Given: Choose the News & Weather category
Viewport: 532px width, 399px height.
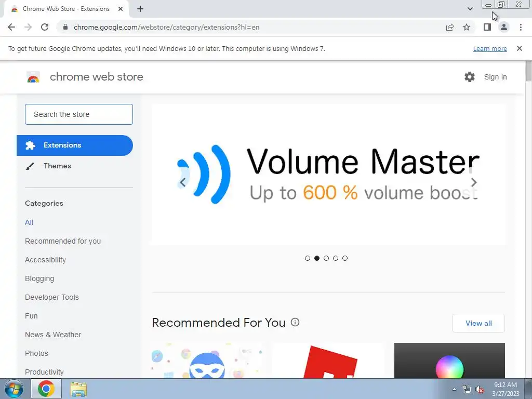Looking at the screenshot, I should [x=53, y=335].
